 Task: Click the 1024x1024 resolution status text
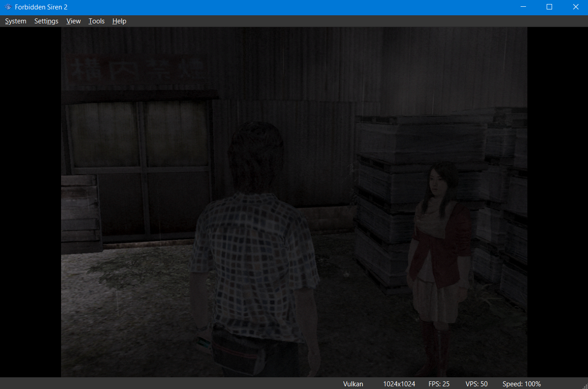[x=399, y=384]
